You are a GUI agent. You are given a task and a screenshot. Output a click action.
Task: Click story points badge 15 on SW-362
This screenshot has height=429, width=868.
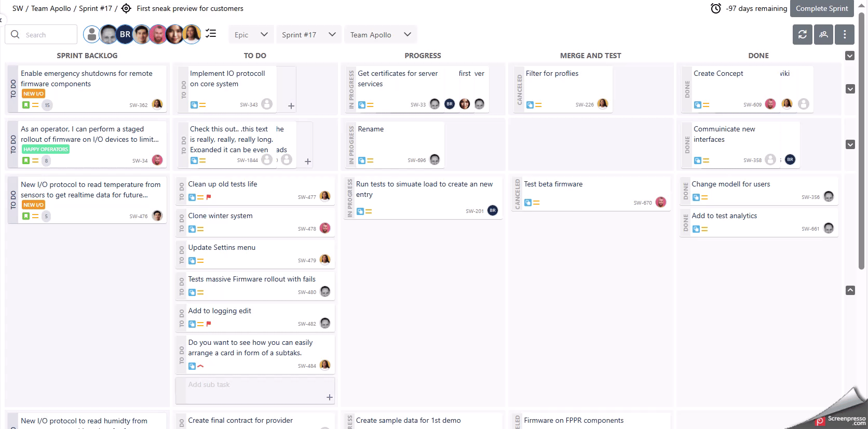click(x=47, y=105)
